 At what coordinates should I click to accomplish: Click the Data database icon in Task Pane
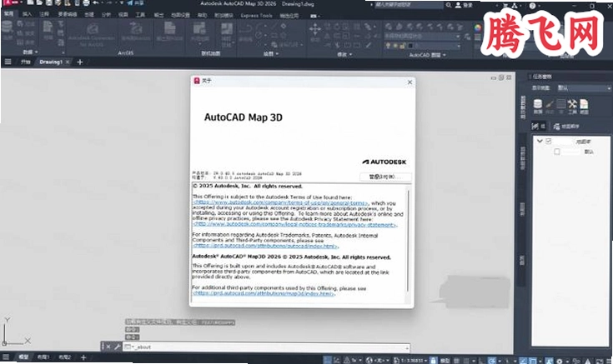click(538, 104)
